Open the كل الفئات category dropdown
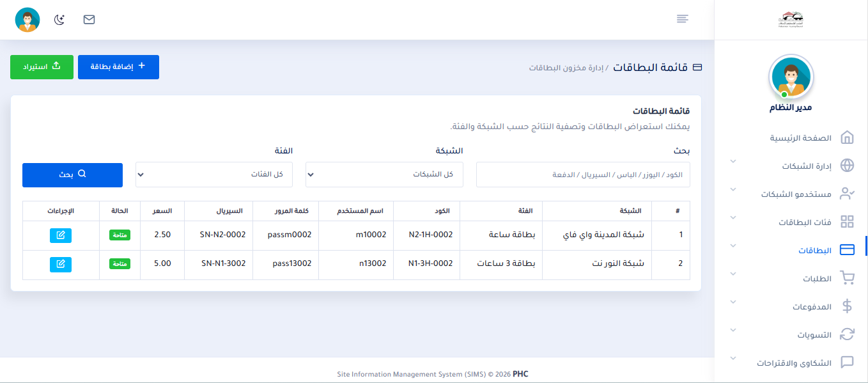Screen dimensions: 868x383 [214, 175]
